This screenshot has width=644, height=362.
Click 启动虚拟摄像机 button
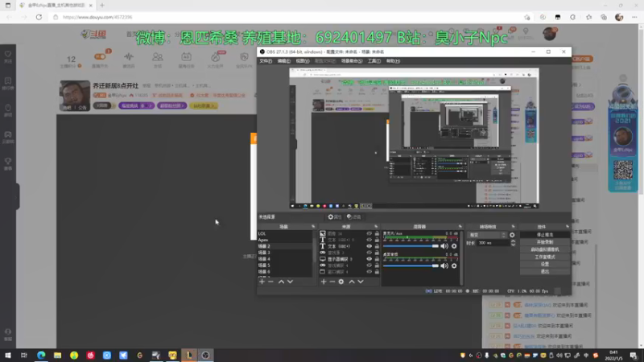click(x=545, y=249)
